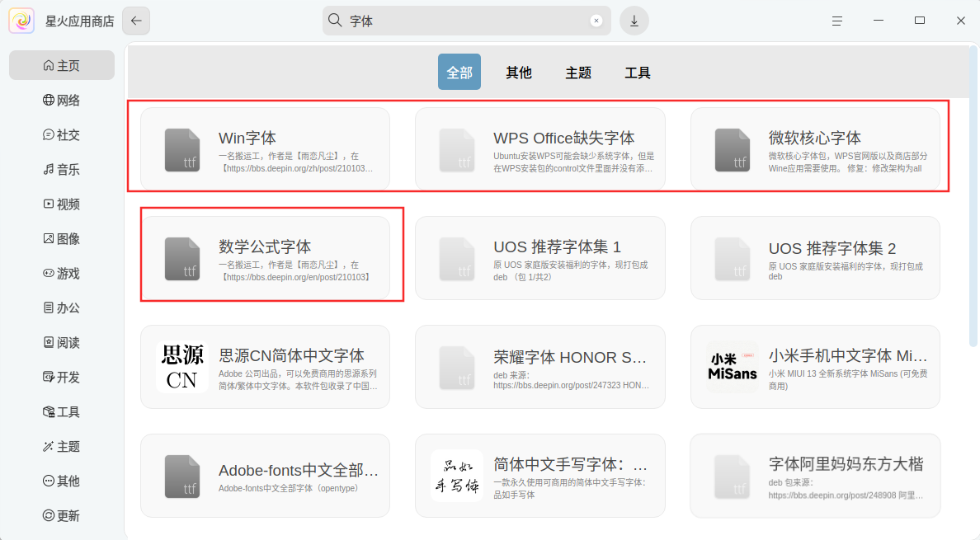The height and width of the screenshot is (540, 980).
Task: Go back with the arrow button
Action: (x=136, y=21)
